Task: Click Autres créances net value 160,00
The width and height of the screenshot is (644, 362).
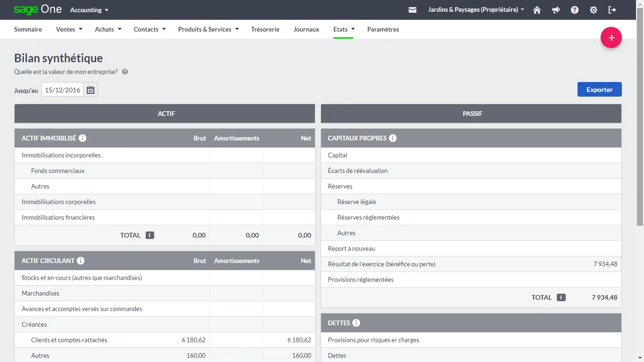Action: pos(302,355)
